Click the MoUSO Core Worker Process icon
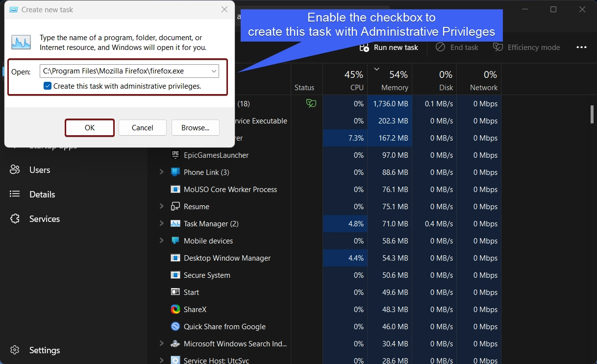Screen dimensions: 597x364 coord(175,189)
